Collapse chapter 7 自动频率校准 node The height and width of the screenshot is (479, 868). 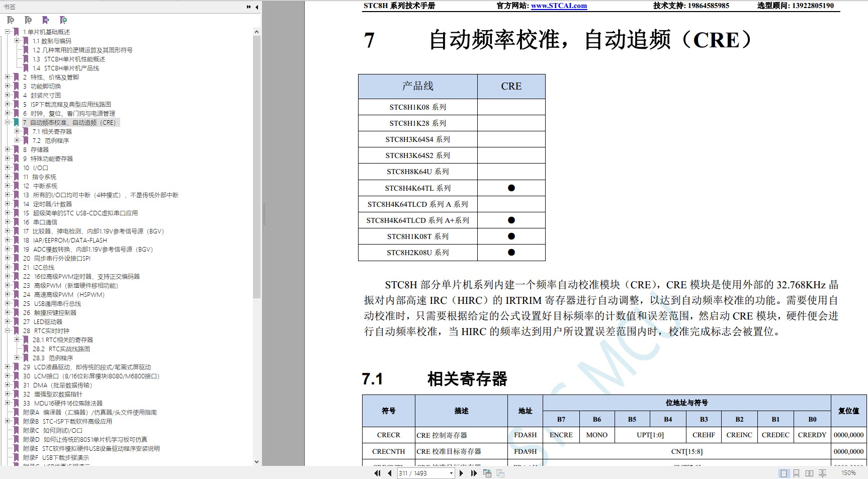(8, 122)
